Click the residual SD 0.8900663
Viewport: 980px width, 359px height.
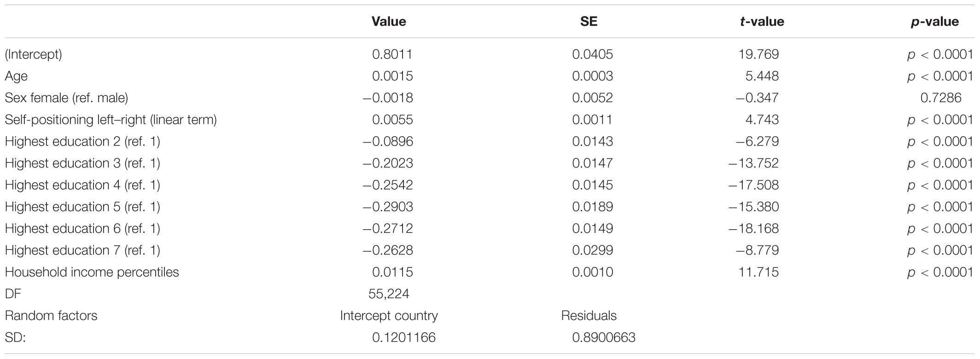point(604,337)
